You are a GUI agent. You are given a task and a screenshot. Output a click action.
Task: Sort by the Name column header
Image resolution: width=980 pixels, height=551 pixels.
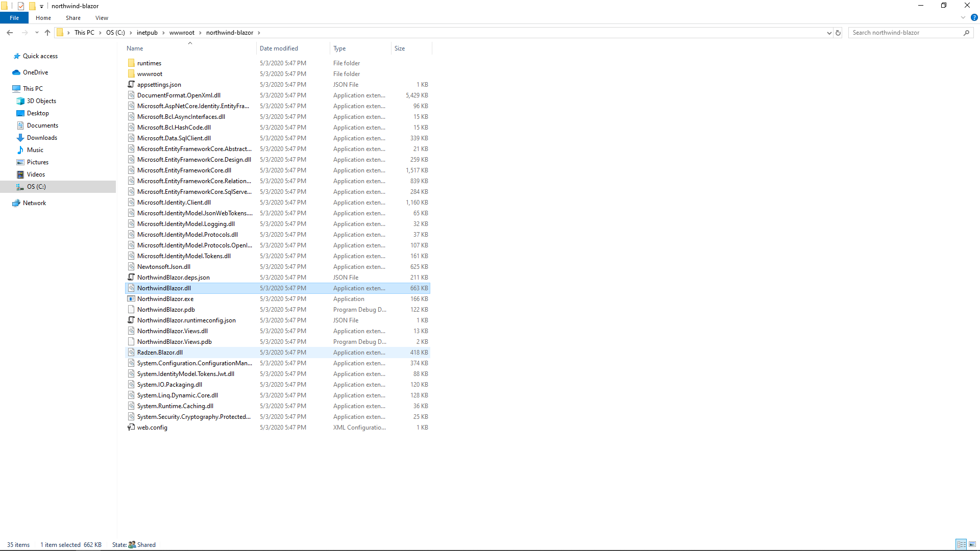point(190,48)
